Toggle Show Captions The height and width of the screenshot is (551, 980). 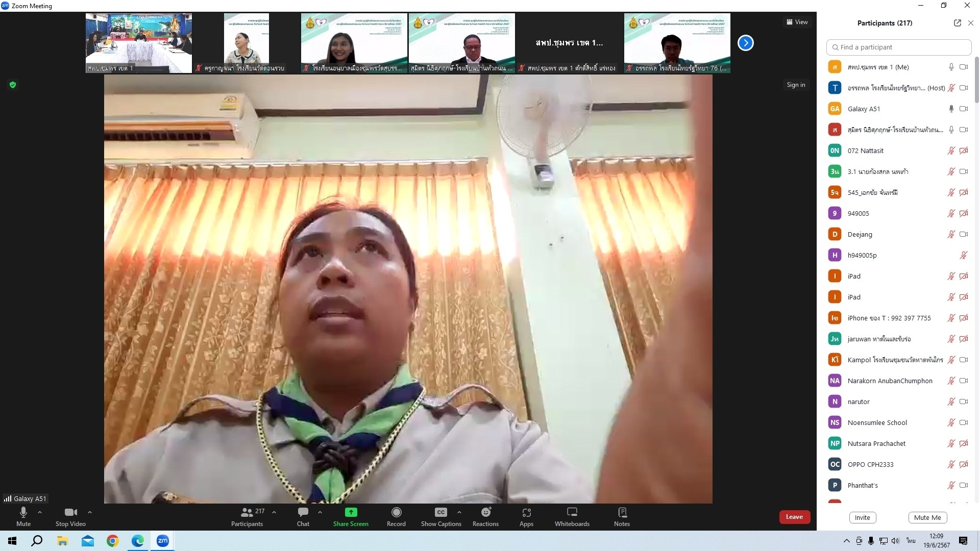441,513
